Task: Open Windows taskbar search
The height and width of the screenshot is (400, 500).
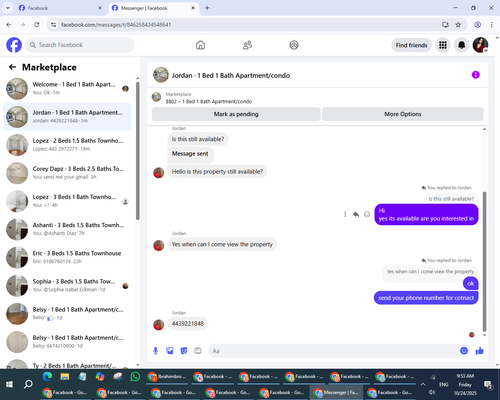Action: (28, 384)
